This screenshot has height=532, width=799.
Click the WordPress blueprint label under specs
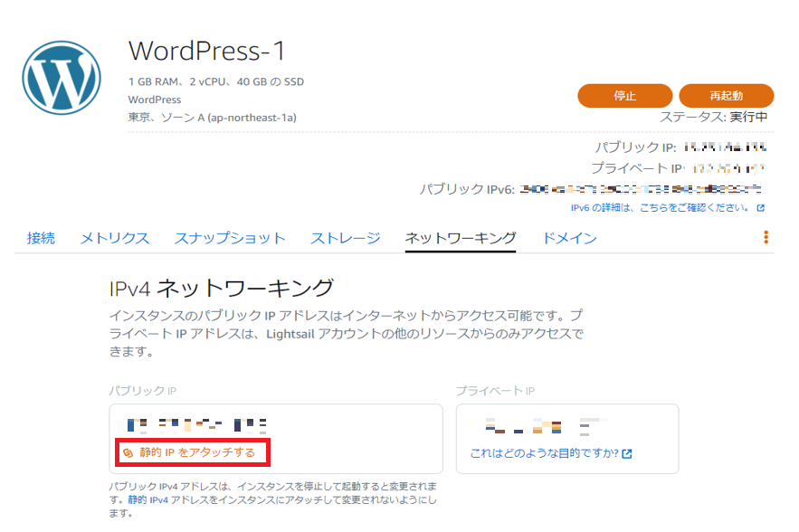click(x=155, y=100)
